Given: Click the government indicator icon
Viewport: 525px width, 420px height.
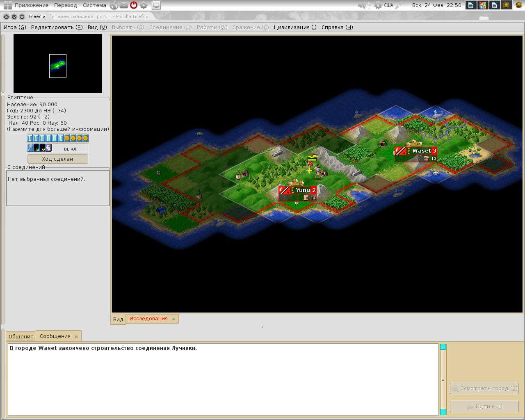Looking at the screenshot, I should point(48,148).
